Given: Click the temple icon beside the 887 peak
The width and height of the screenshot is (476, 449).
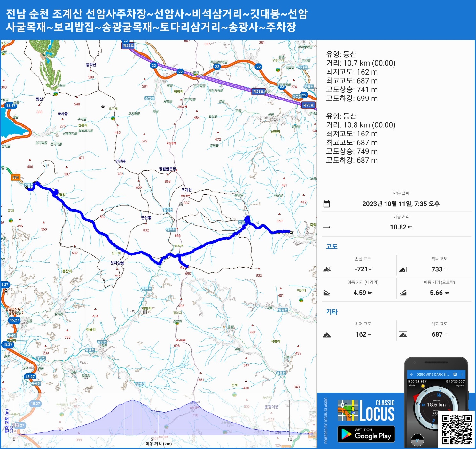Looking at the screenshot, I should coord(181,204).
